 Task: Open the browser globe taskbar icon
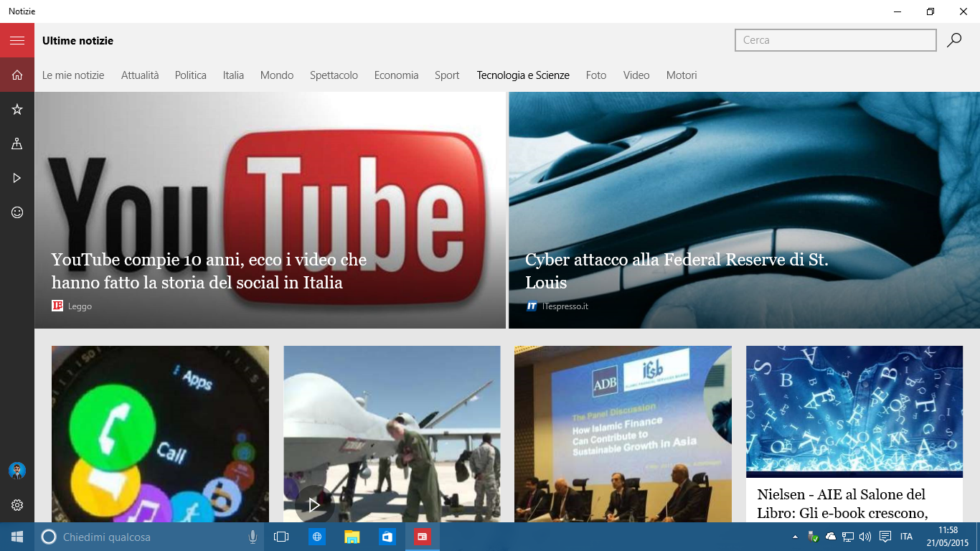(x=316, y=537)
